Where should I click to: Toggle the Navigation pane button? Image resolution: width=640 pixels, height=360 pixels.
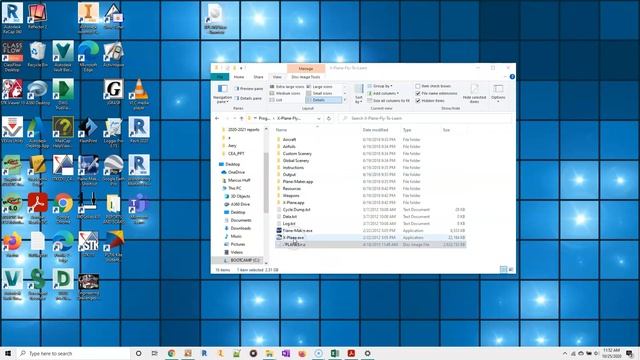(x=222, y=93)
